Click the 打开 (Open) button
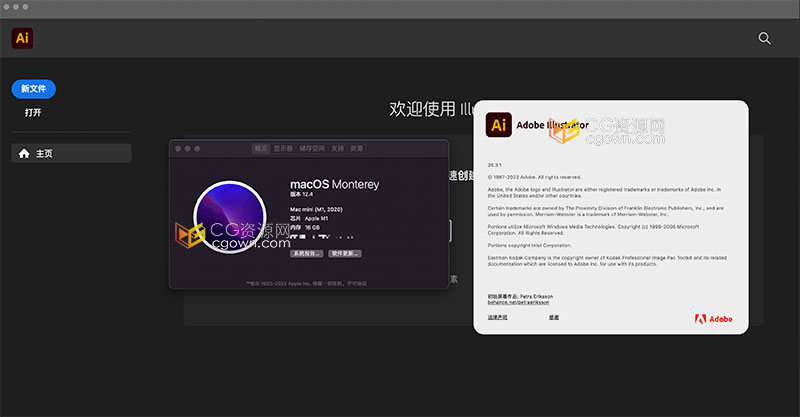This screenshot has width=800, height=417. [33, 112]
